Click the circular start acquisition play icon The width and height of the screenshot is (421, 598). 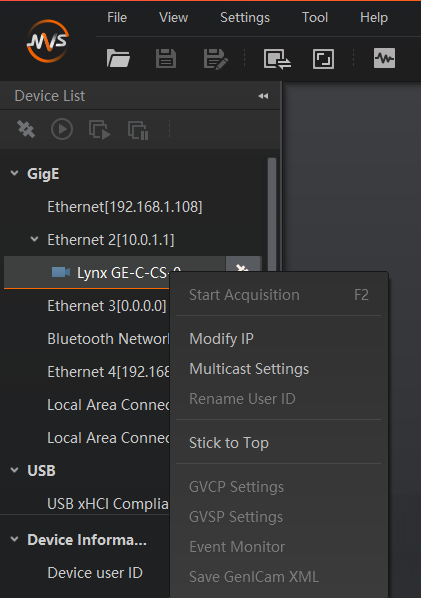pos(62,129)
